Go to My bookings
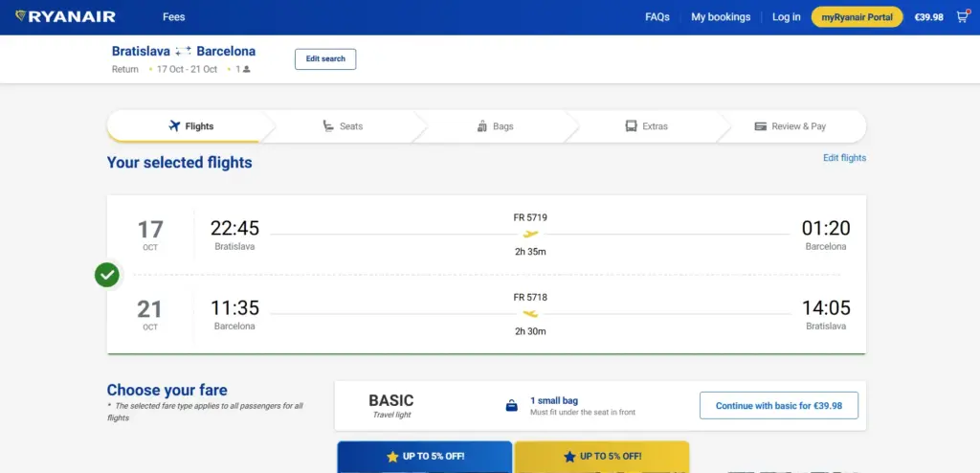The width and height of the screenshot is (980, 473). (721, 17)
